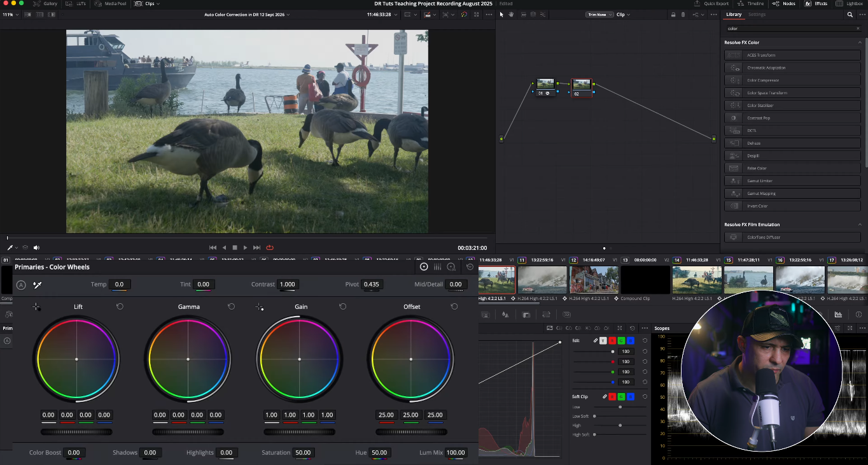Select node 02 in the node graph
The height and width of the screenshot is (465, 868).
click(x=582, y=87)
